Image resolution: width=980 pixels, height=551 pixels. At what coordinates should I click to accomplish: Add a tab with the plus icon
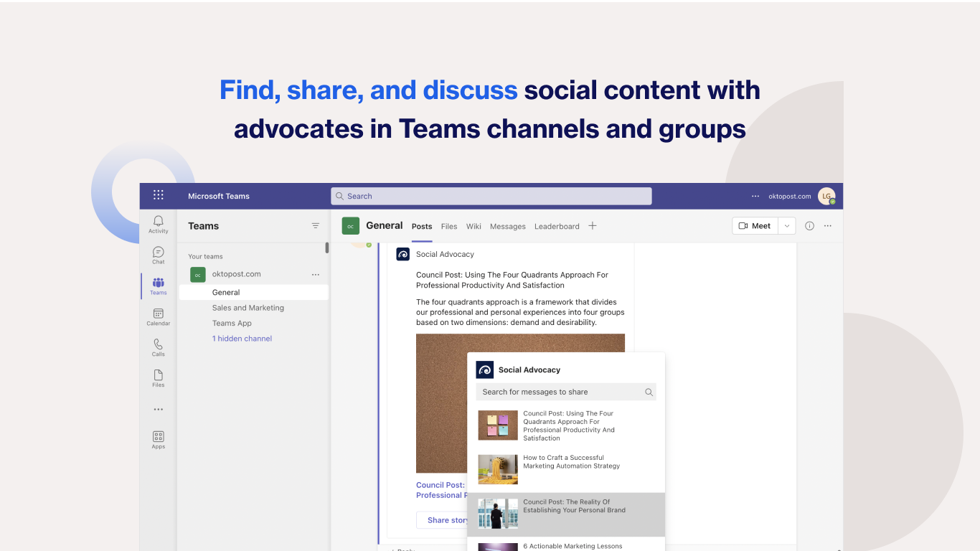point(593,225)
